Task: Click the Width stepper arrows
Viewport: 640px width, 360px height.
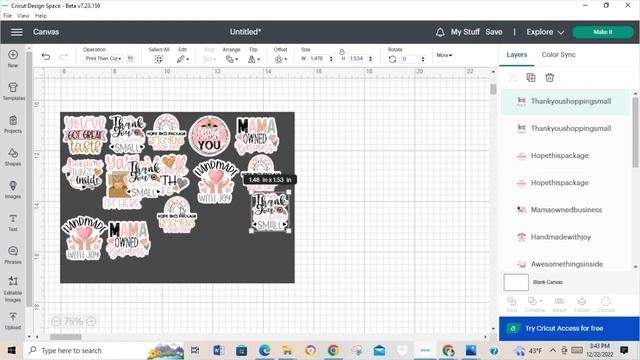Action: point(331,59)
